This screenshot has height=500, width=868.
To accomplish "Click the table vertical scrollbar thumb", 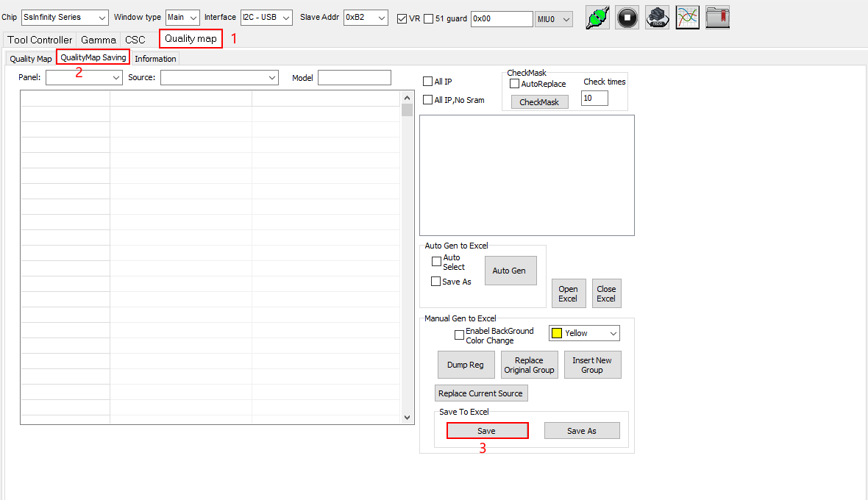I will click(x=408, y=110).
